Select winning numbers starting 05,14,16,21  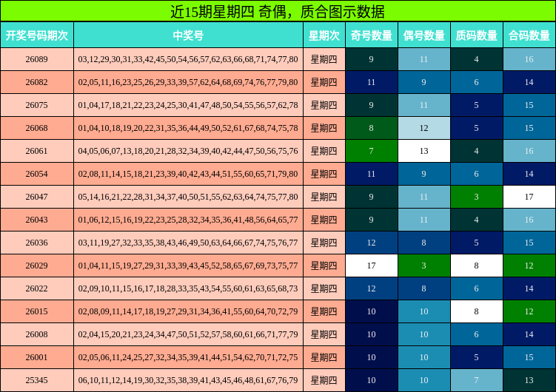coord(188,197)
